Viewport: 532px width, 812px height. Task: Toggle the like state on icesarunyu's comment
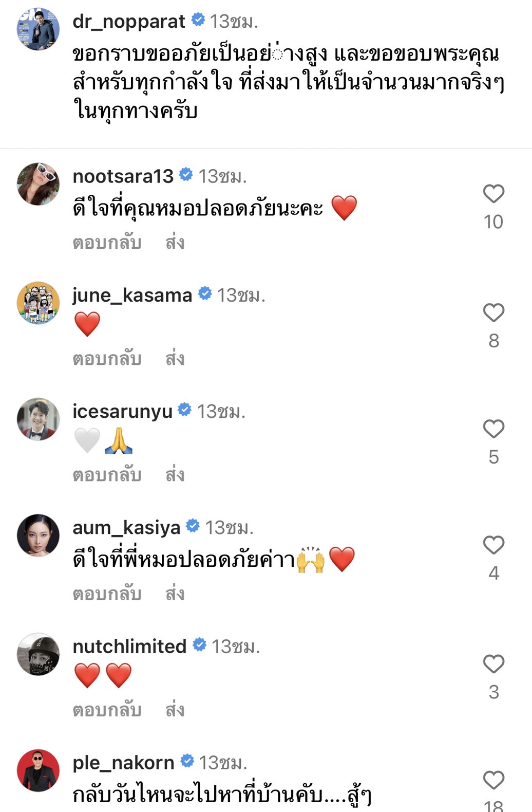495,428
